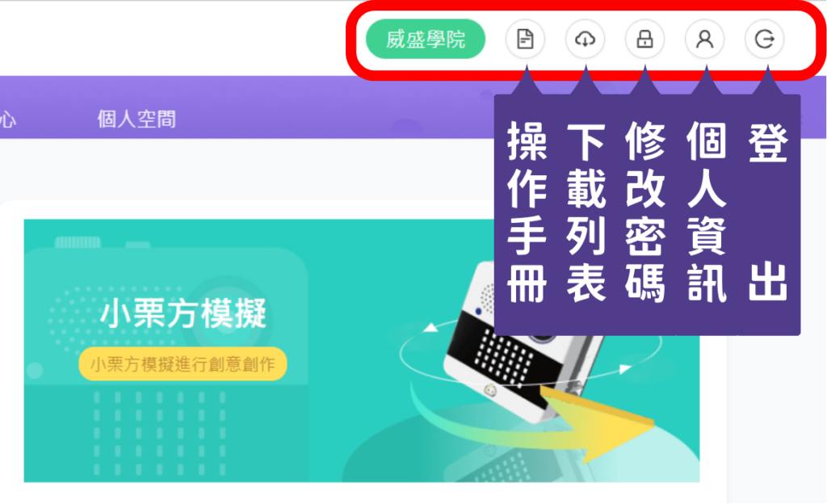Click the 下載列表 annotation label
Viewport: 827px width, 504px height.
click(586, 212)
